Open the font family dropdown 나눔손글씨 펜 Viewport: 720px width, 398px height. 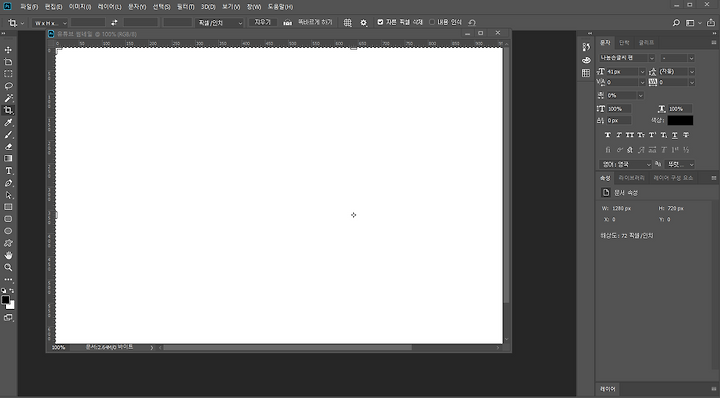click(x=627, y=58)
